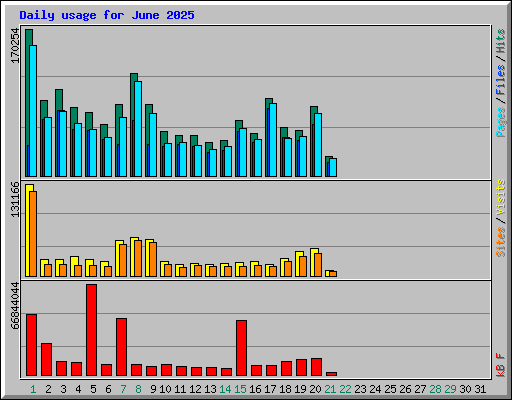The height and width of the screenshot is (400, 512).
Task: Click the red KB bar for day 1
Action: pos(32,345)
